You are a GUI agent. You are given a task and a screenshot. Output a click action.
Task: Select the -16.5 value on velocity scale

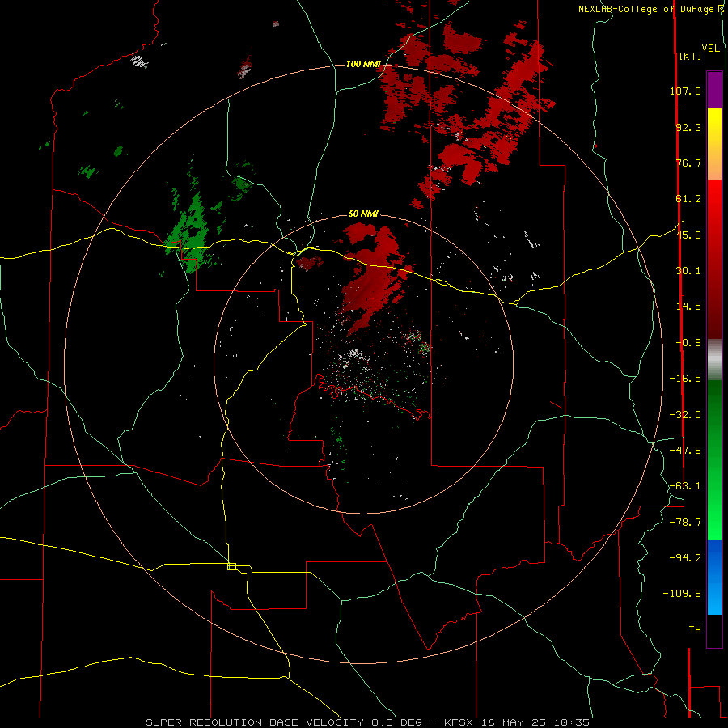click(685, 379)
